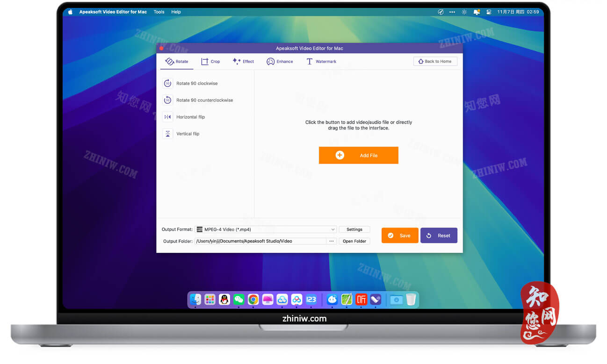Launch Google Chrome from the dock
Image resolution: width=607 pixels, height=364 pixels.
pyautogui.click(x=253, y=300)
